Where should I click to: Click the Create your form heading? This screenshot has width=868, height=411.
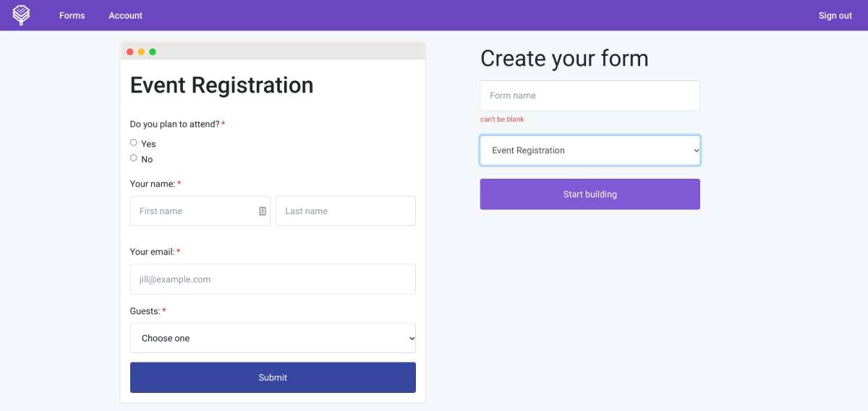[x=564, y=59]
